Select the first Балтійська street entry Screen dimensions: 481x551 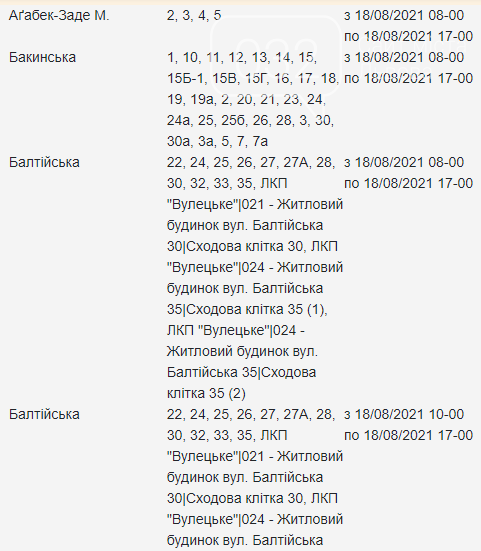[44, 162]
